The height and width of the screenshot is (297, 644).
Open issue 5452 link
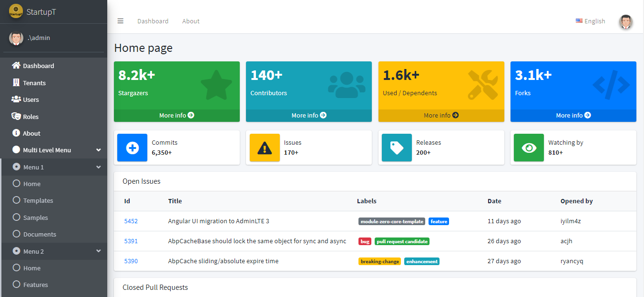coord(131,221)
